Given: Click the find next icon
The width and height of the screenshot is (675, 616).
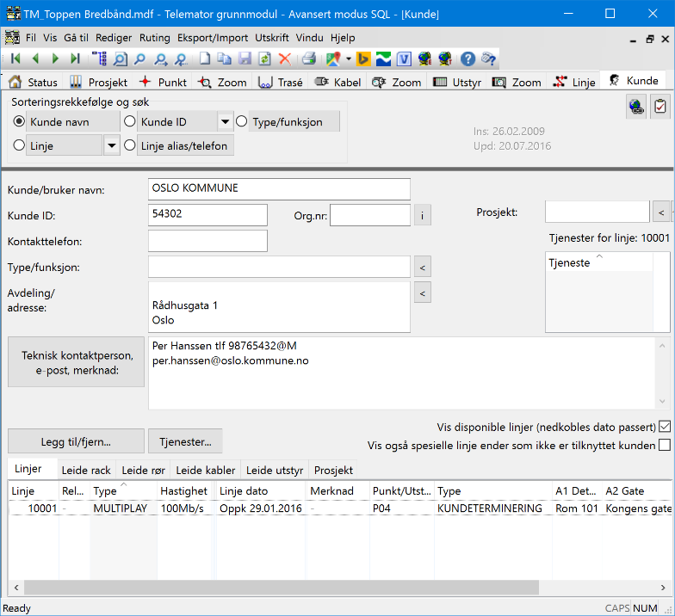Looking at the screenshot, I should 161,59.
